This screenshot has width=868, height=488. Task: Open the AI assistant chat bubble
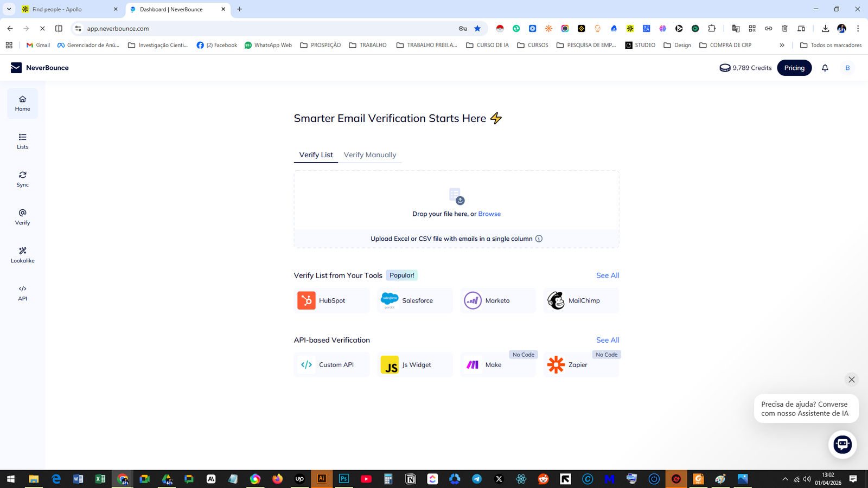tap(842, 445)
